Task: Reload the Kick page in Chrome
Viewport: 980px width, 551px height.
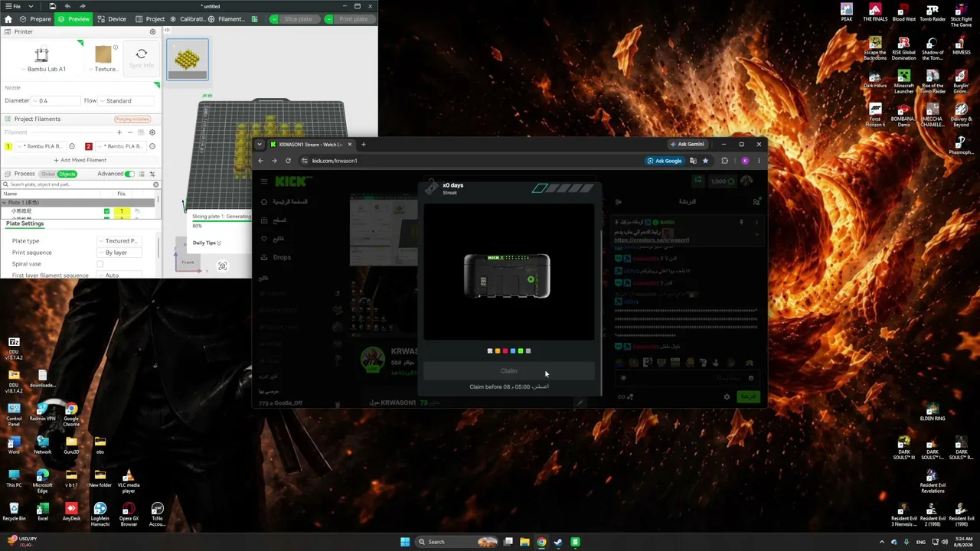Action: click(x=288, y=161)
